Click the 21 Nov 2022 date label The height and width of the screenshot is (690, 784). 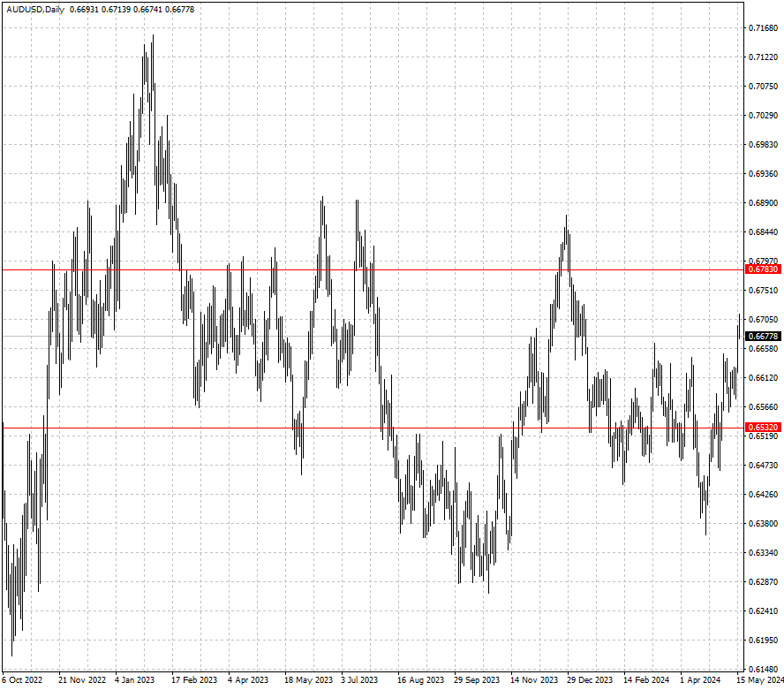point(82,680)
